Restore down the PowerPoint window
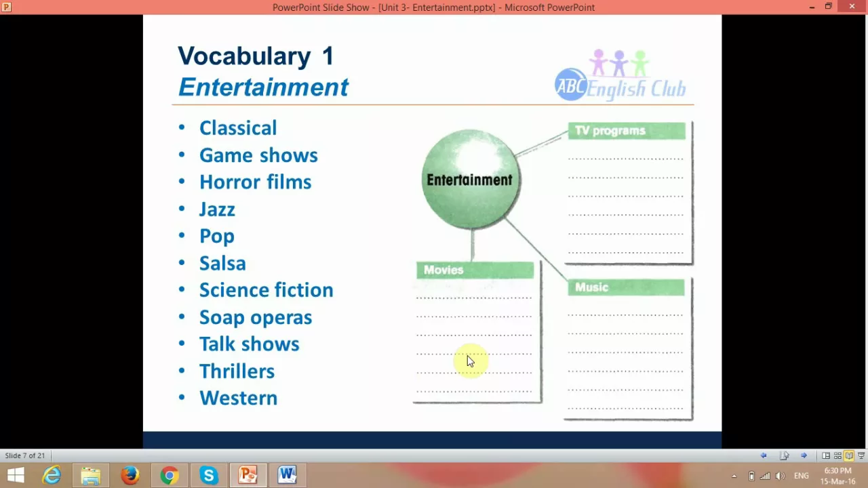 [828, 7]
